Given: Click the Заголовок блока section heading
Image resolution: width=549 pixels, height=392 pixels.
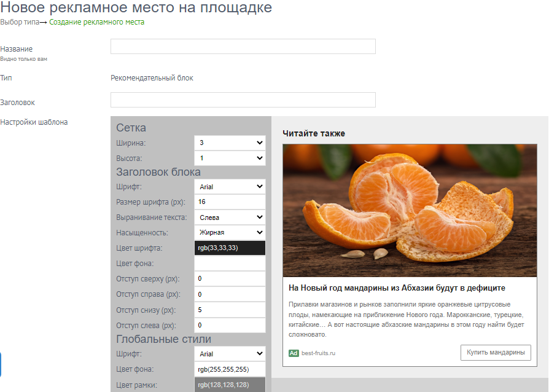Looking at the screenshot, I should tap(158, 172).
